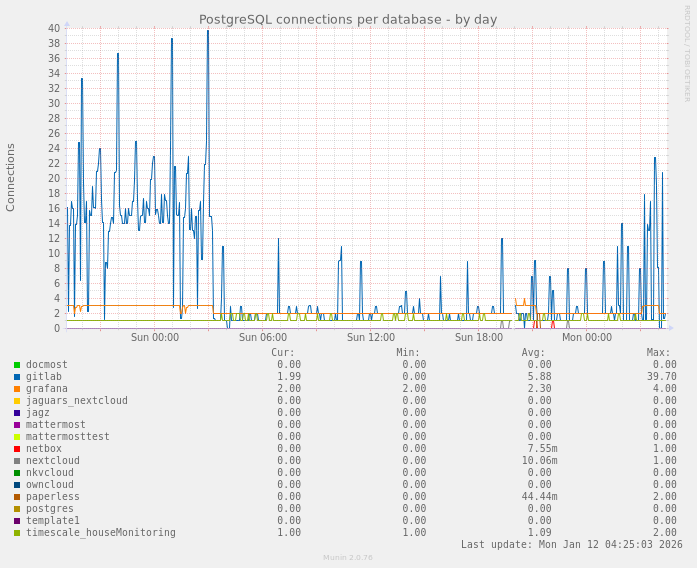Click the netbox red legend swatch
This screenshot has height=568, width=697.
(17, 449)
